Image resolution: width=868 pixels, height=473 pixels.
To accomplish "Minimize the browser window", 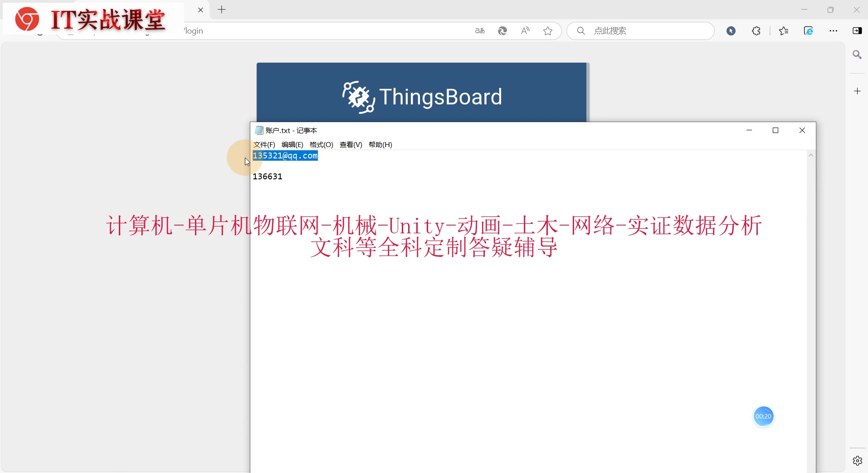I will [804, 10].
